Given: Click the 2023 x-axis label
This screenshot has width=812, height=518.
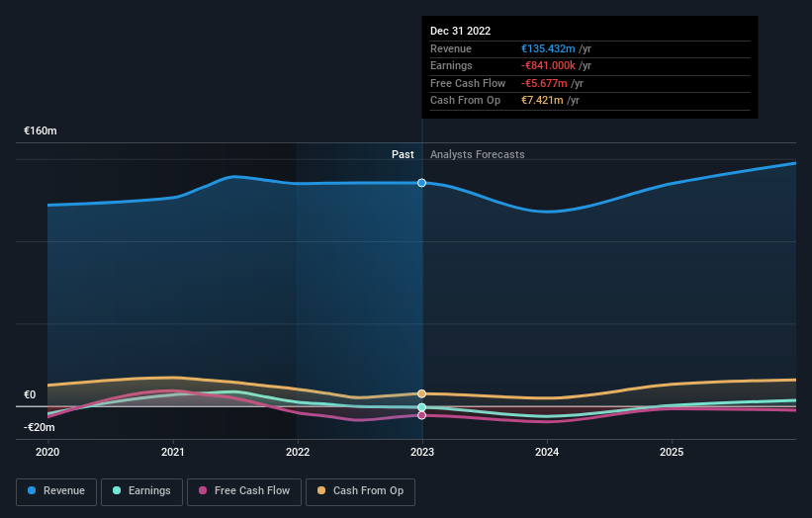Looking at the screenshot, I should pos(422,453).
